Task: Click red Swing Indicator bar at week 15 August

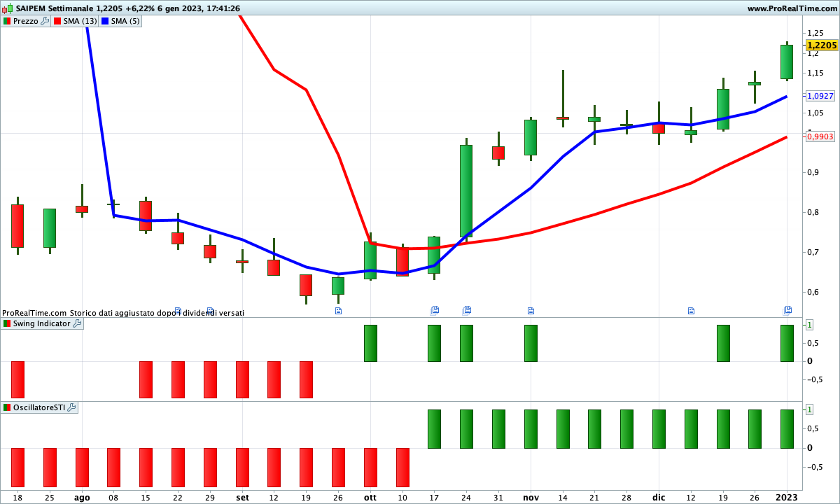Action: point(146,379)
